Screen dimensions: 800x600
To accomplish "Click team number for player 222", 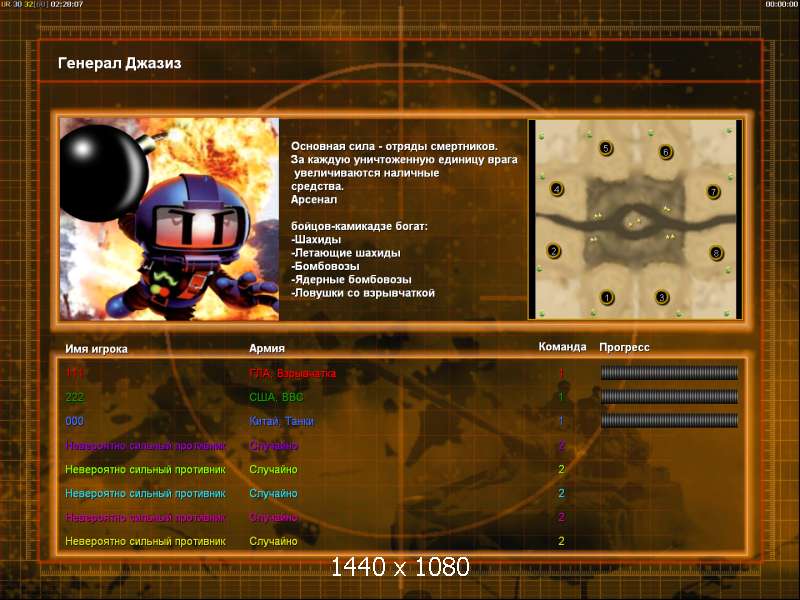I will click(x=561, y=397).
